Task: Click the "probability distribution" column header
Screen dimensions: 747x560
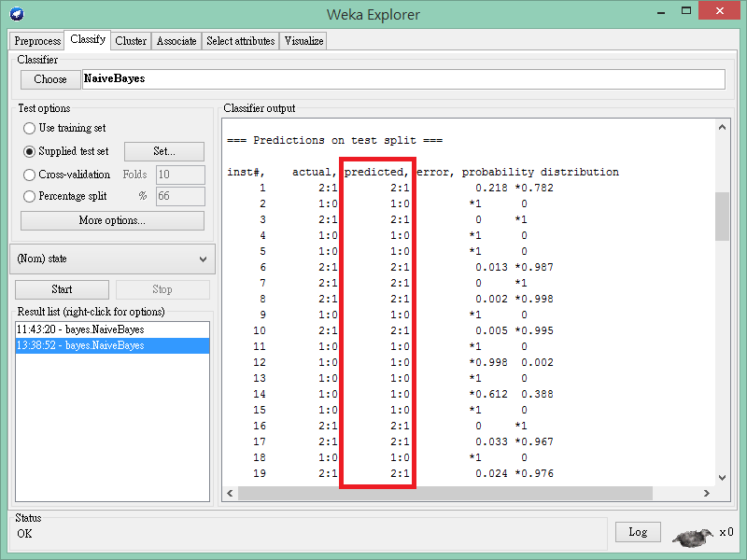Action: tap(541, 173)
